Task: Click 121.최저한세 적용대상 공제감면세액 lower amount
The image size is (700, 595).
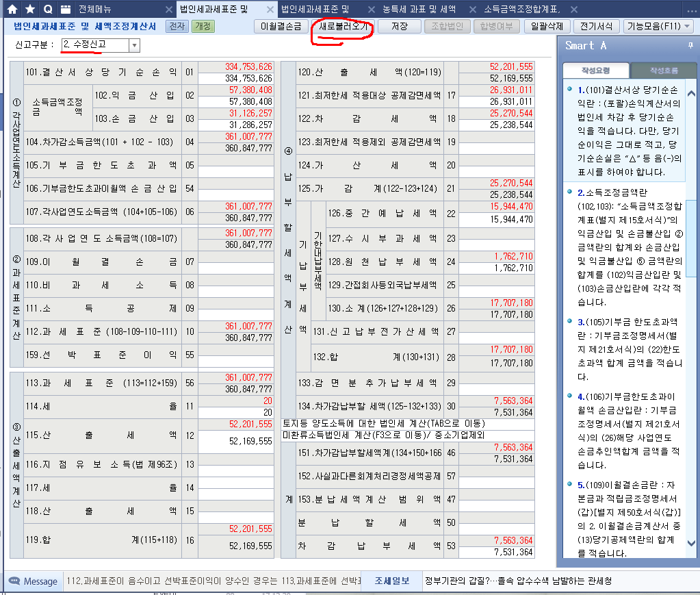Action: pos(496,101)
